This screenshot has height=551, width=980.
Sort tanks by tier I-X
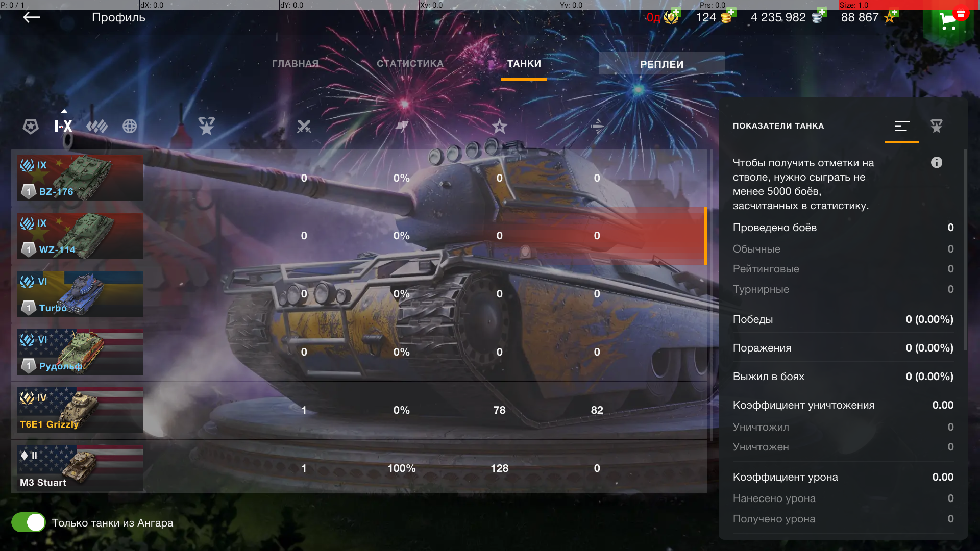tap(63, 126)
